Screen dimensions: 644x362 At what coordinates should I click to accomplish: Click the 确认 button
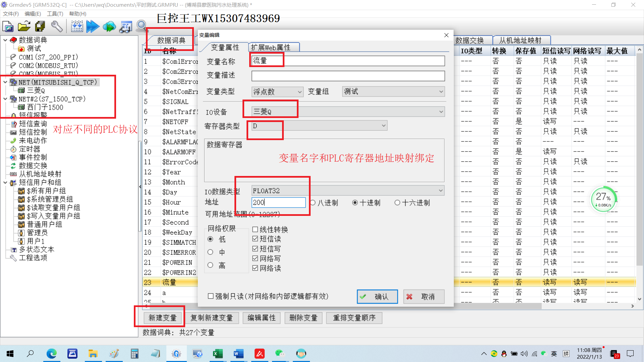(377, 297)
